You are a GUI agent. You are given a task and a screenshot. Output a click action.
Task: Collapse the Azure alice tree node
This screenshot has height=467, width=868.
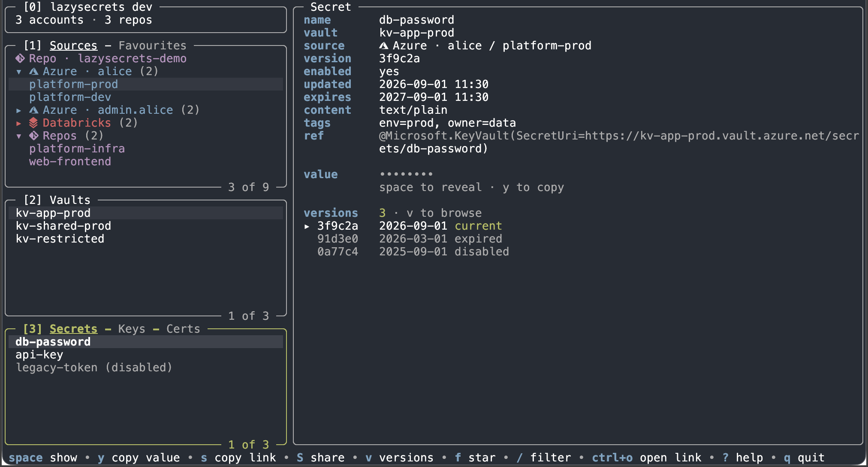[x=19, y=72]
